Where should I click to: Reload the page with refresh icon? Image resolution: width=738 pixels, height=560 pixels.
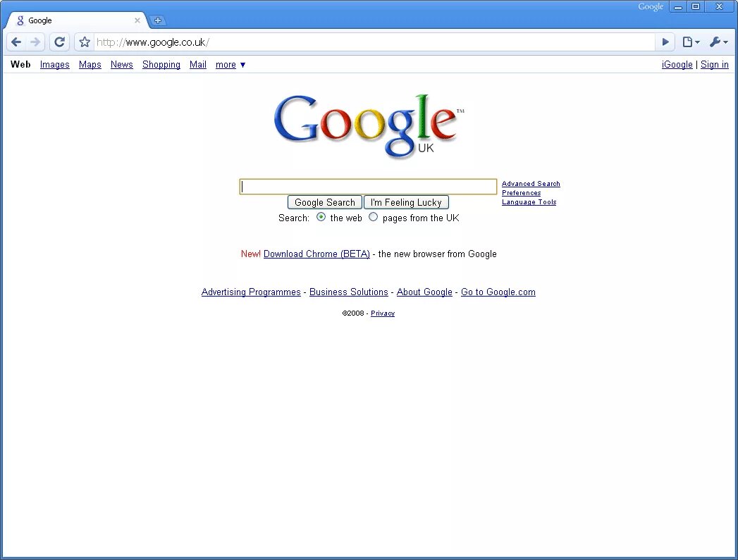coord(59,42)
